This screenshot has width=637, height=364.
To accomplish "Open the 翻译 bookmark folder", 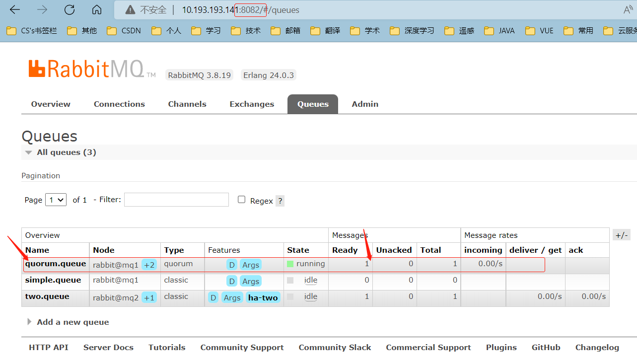I will (325, 31).
